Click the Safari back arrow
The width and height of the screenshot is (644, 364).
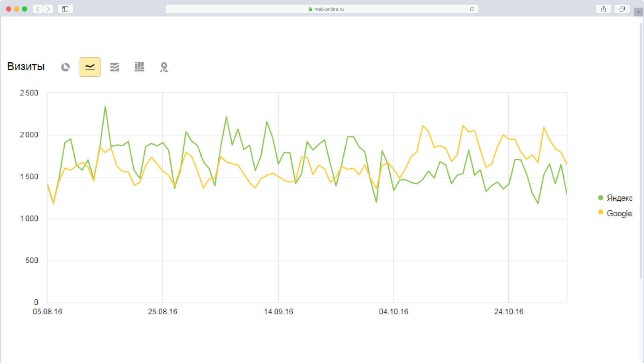coord(38,9)
